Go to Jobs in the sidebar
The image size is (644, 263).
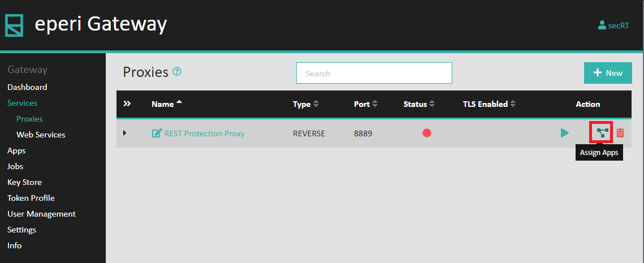click(x=15, y=166)
